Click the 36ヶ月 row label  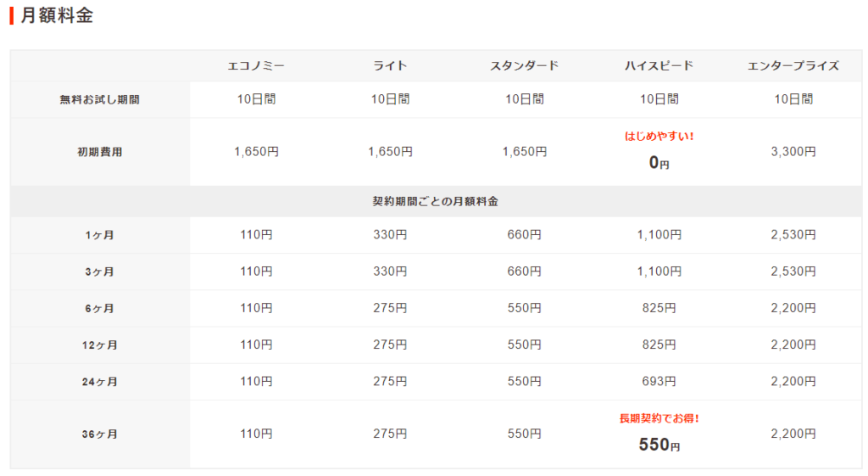pos(100,434)
